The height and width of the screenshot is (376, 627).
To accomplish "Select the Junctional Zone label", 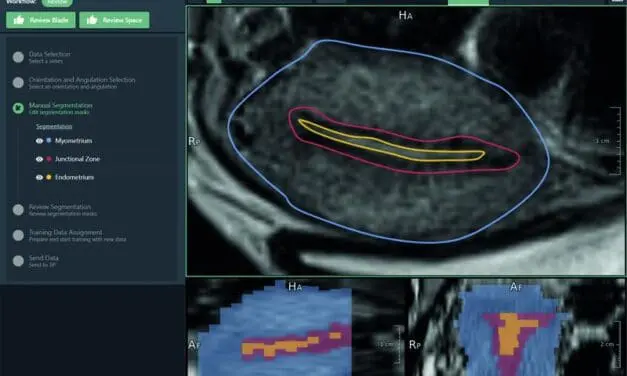I will 78,159.
